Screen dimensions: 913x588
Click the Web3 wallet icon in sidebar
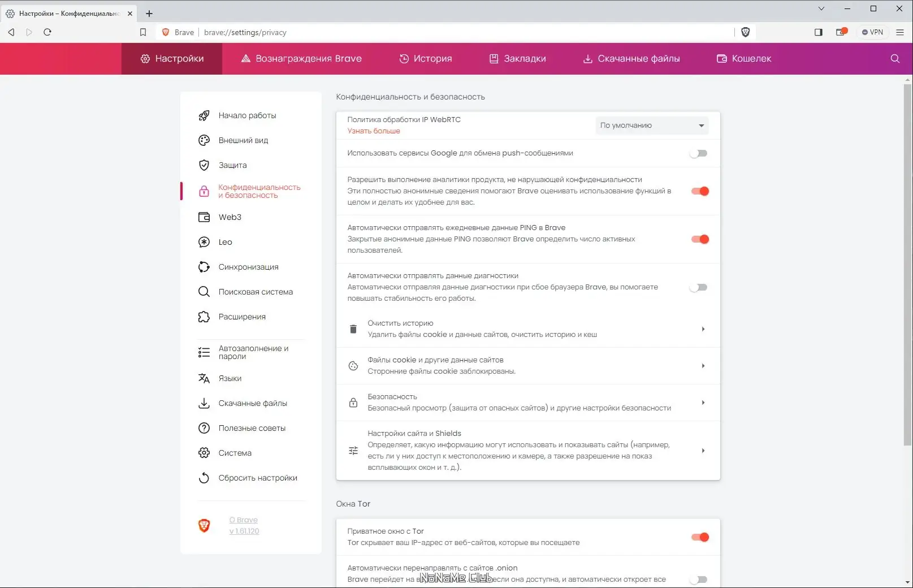coord(204,217)
